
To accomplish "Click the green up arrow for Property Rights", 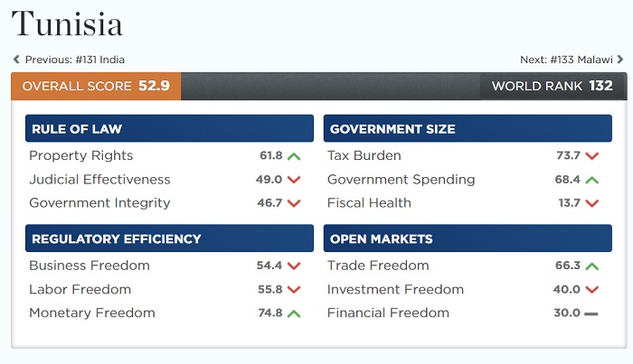I will coord(294,156).
